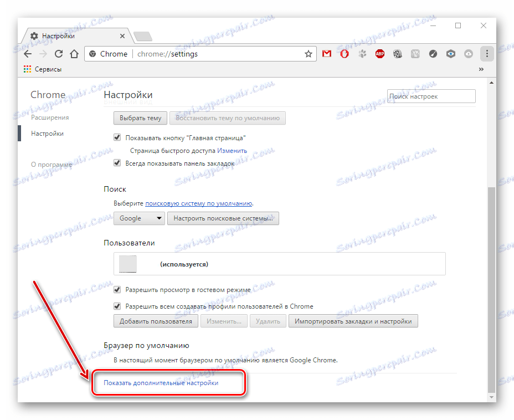Open the red Opera-style extension icon
The width and height of the screenshot is (514, 420).
pos(345,54)
